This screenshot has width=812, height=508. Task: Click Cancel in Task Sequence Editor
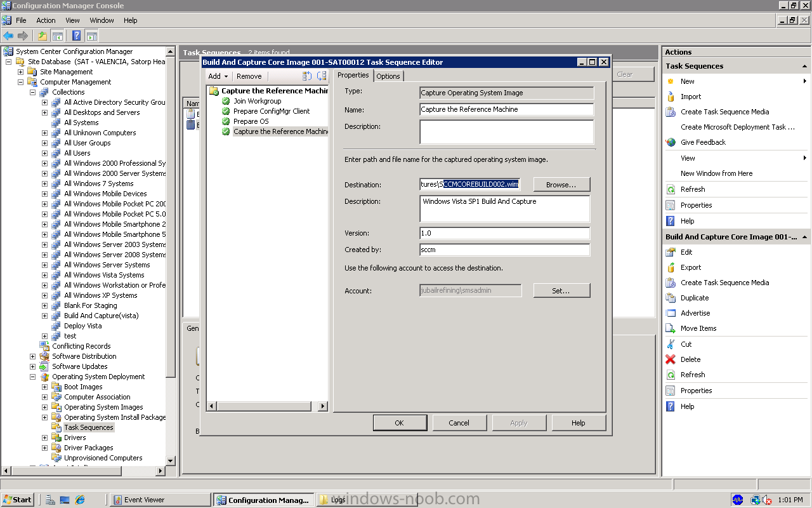(x=459, y=423)
